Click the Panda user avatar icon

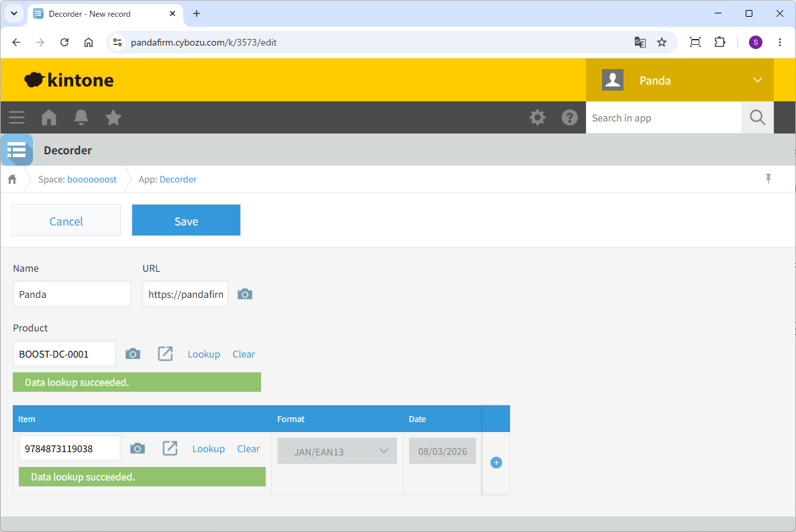tap(613, 81)
